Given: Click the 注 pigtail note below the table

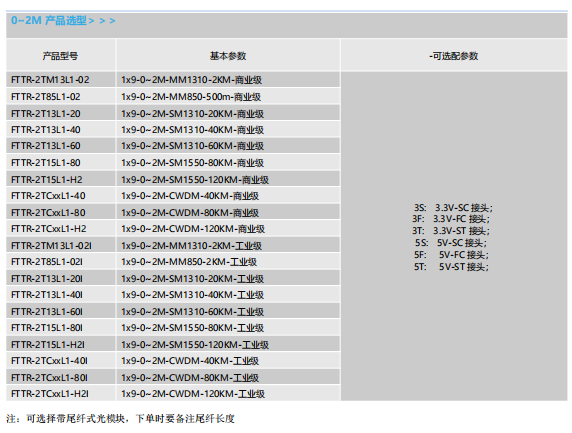Looking at the screenshot, I should pos(120,418).
